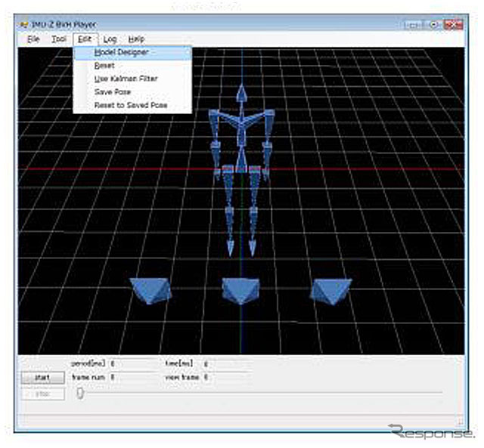Image resolution: width=484 pixels, height=448 pixels.
Task: Open the Log menu
Action: point(110,39)
